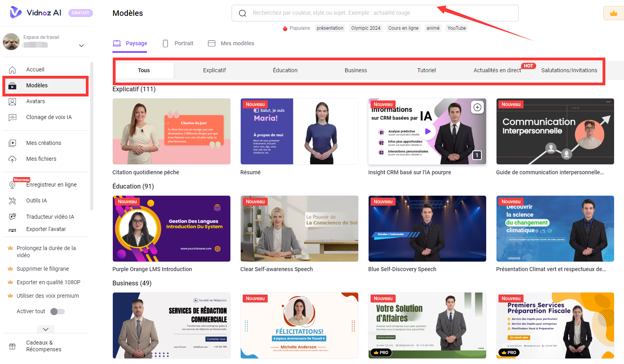Click Prolongez la durée de la vidéo

click(x=46, y=252)
